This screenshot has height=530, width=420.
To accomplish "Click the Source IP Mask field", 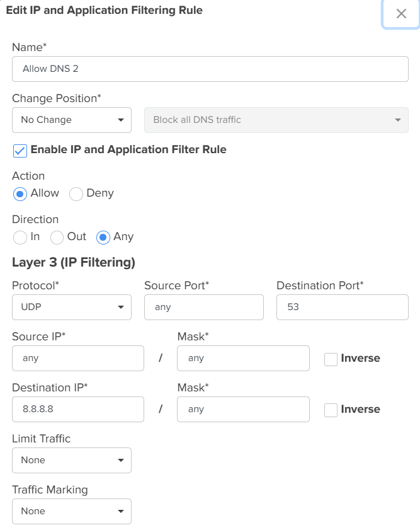I will pos(243,358).
